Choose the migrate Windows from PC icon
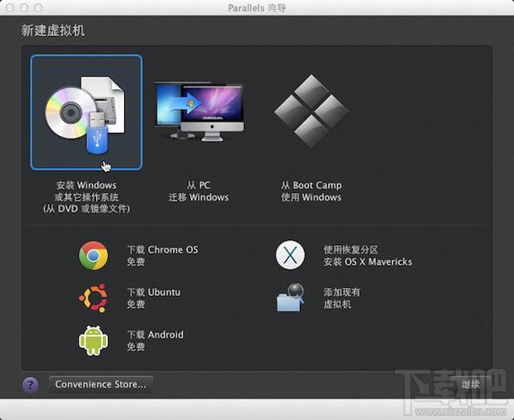This screenshot has width=514, height=420. [x=199, y=111]
